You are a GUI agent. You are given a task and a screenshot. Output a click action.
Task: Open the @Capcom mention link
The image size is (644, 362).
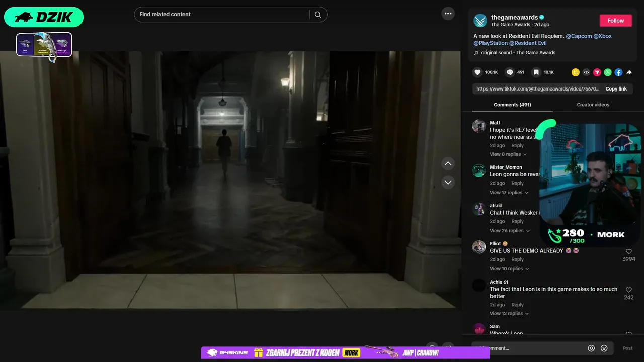coord(579,36)
